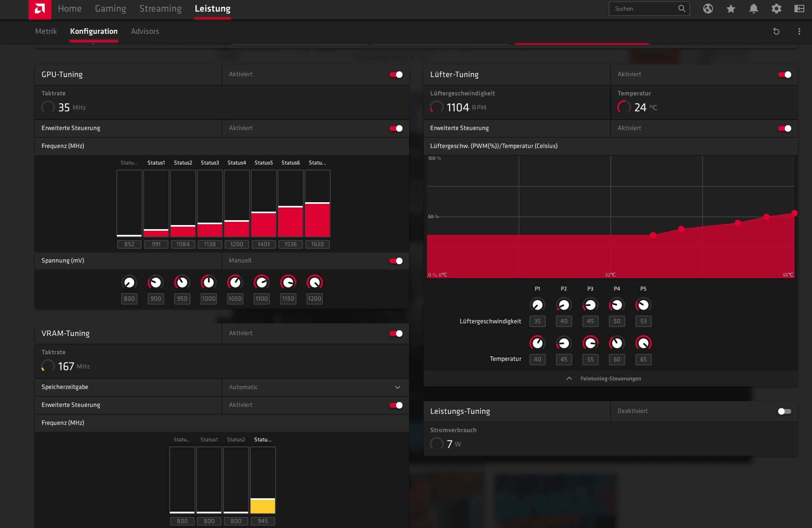Click the search magnifier icon
The width and height of the screenshot is (812, 528).
coord(681,9)
